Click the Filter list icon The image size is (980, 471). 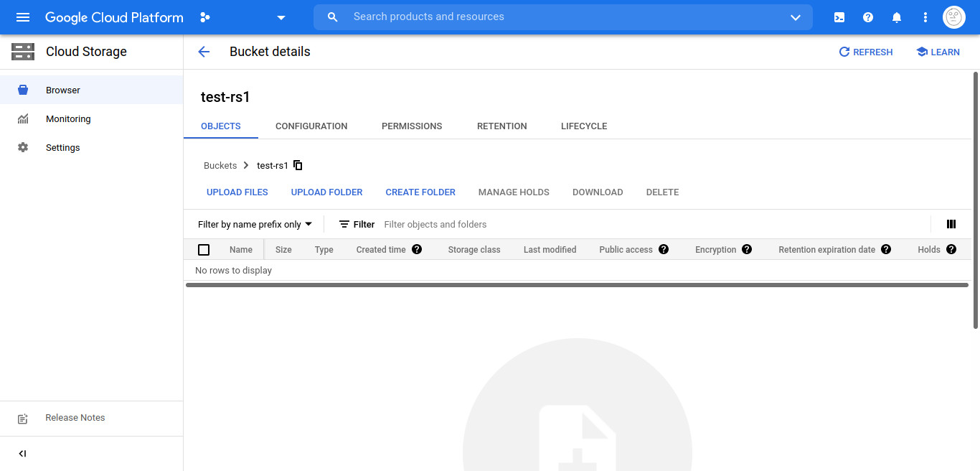click(344, 225)
